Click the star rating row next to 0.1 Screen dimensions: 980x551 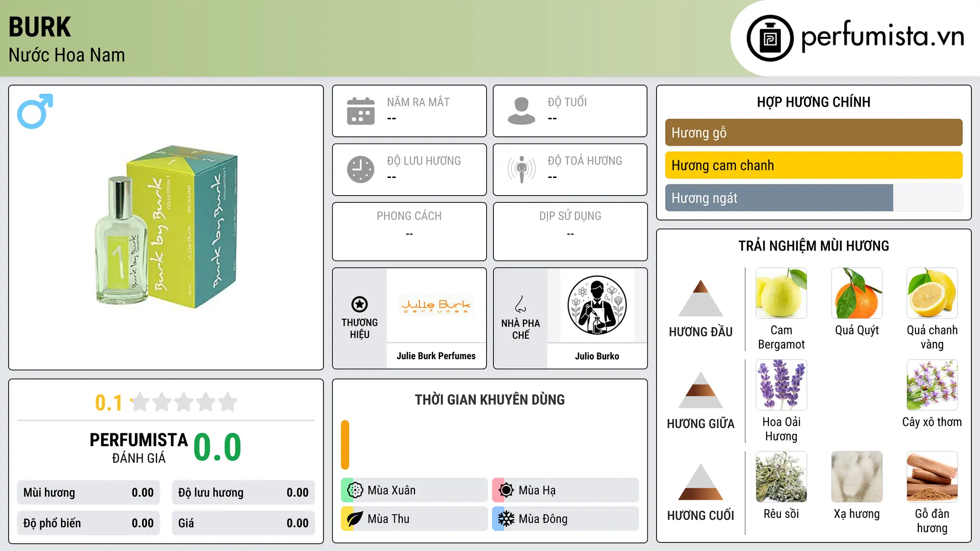click(x=184, y=402)
